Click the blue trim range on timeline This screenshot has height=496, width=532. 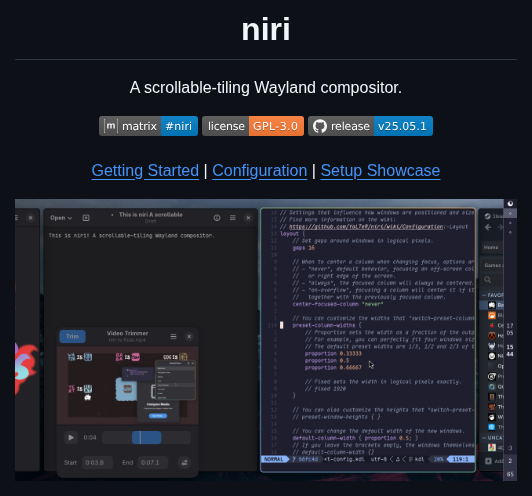tap(147, 437)
